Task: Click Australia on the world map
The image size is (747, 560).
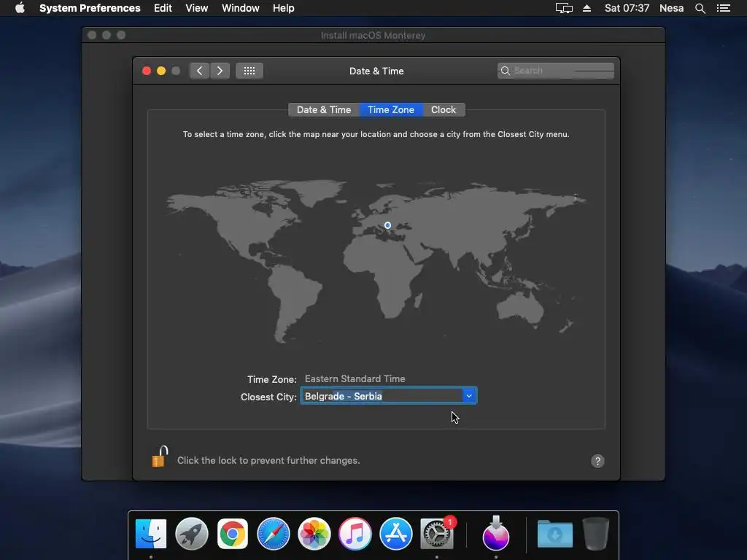Action: click(519, 309)
